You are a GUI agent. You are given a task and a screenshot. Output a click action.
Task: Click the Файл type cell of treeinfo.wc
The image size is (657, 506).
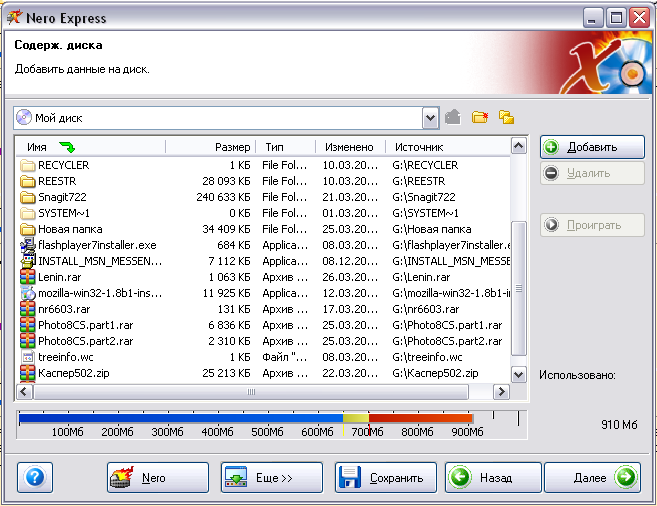[285, 357]
